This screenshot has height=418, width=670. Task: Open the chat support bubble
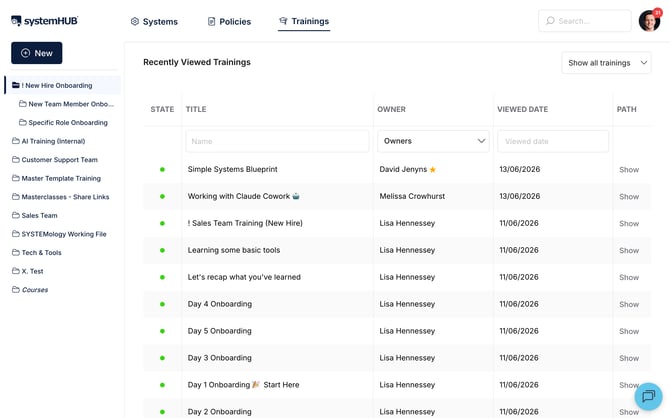(x=648, y=396)
